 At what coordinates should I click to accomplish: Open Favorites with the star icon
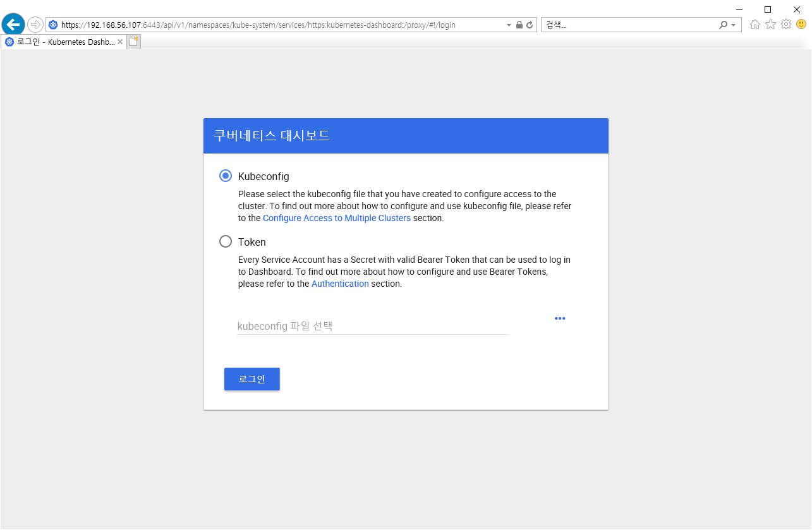tap(770, 25)
